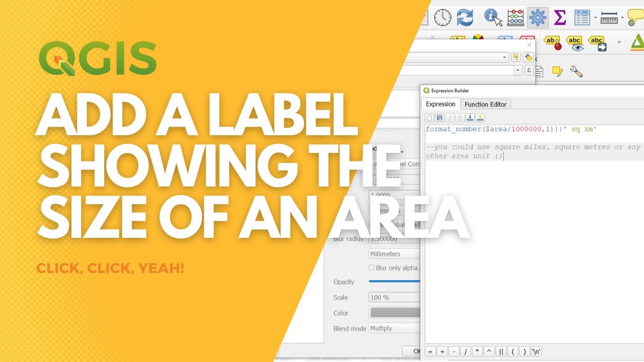Open the Blend mode Multiply dropdown

pyautogui.click(x=394, y=328)
